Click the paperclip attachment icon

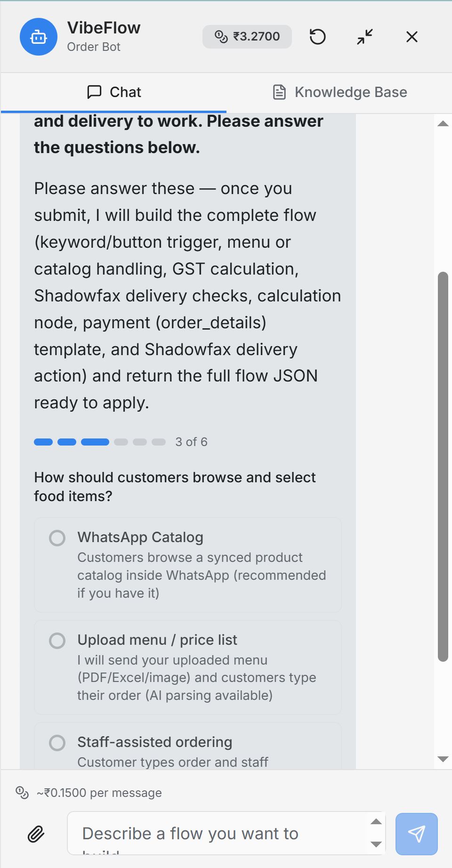tap(35, 833)
